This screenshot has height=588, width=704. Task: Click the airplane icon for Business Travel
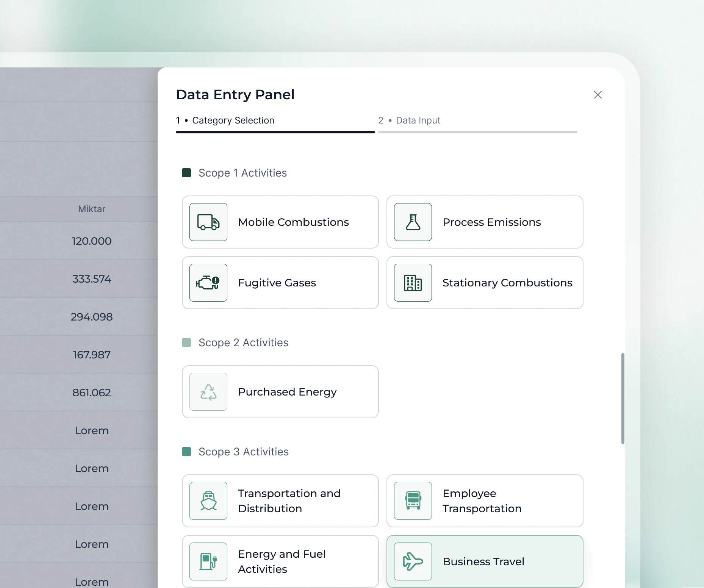(413, 561)
